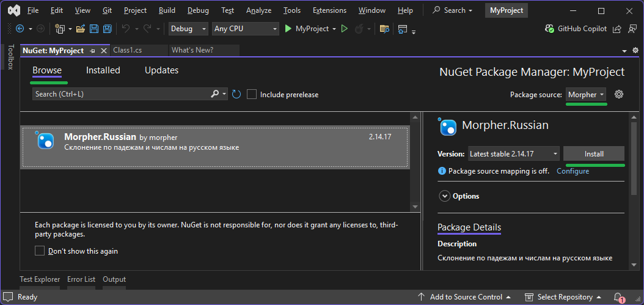The width and height of the screenshot is (644, 305).
Task: Click the Start Without Debugging icon
Action: coord(345,29)
